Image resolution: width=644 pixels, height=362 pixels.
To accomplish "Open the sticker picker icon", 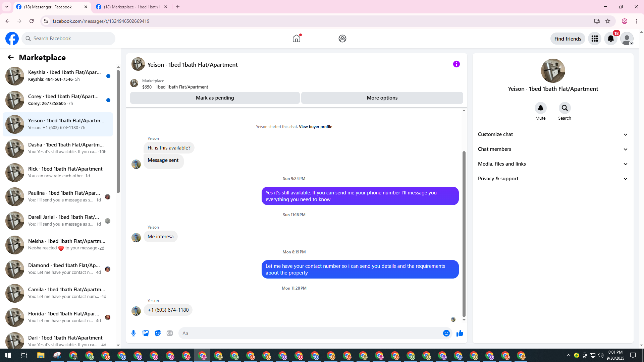I will pos(158,333).
